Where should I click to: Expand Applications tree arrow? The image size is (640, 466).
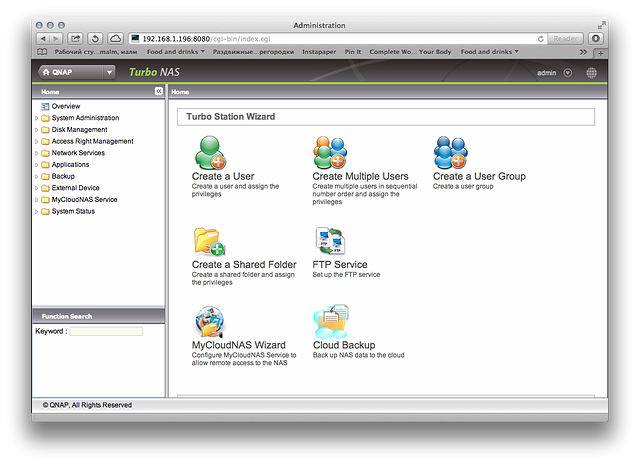point(36,165)
